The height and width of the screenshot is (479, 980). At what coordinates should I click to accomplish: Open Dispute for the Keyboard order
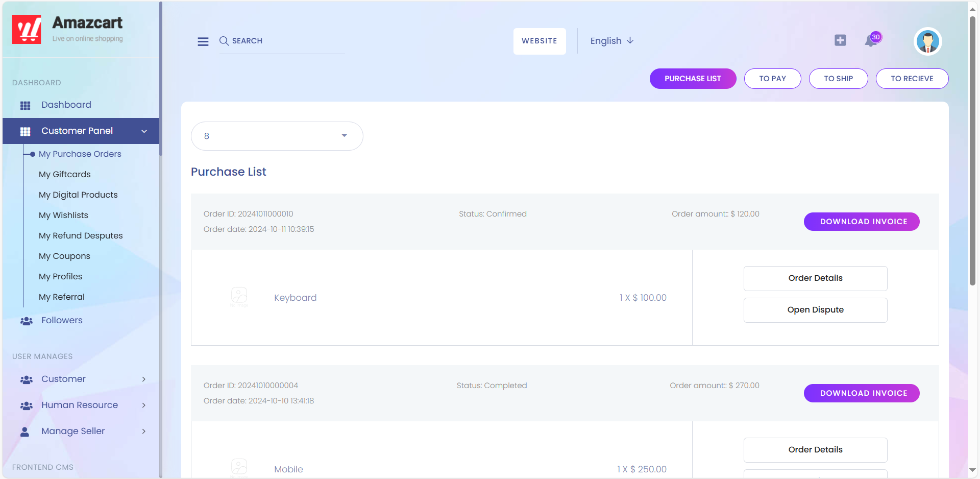pyautogui.click(x=815, y=310)
